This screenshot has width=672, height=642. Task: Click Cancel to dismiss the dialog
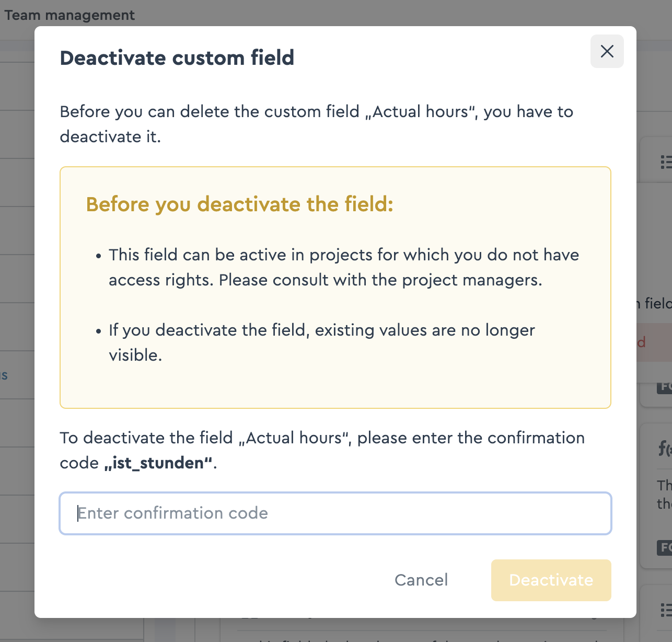(421, 580)
